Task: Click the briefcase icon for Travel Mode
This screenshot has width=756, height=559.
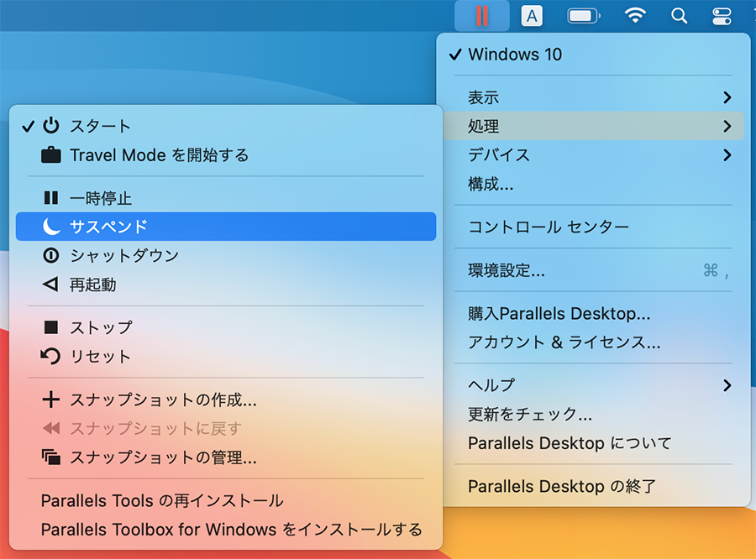Action: pos(51,155)
